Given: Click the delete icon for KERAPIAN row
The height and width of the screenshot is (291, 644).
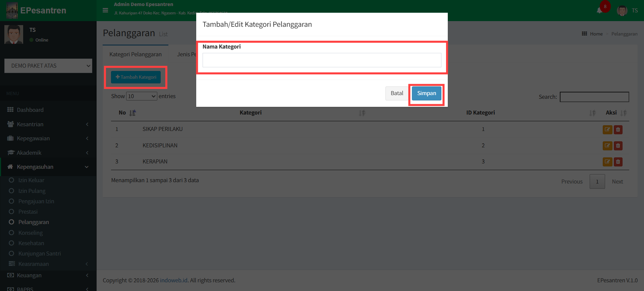Looking at the screenshot, I should pos(618,162).
